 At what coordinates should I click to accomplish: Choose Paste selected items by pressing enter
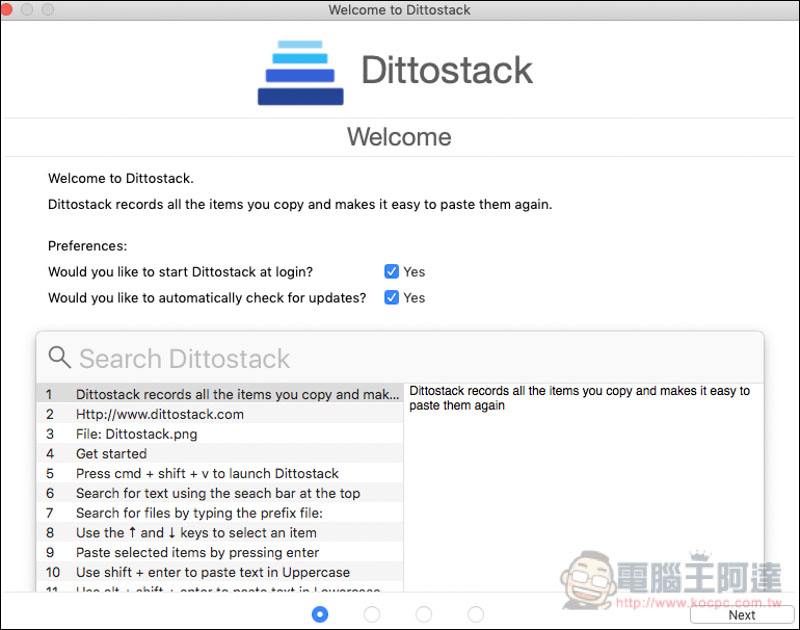pos(197,552)
